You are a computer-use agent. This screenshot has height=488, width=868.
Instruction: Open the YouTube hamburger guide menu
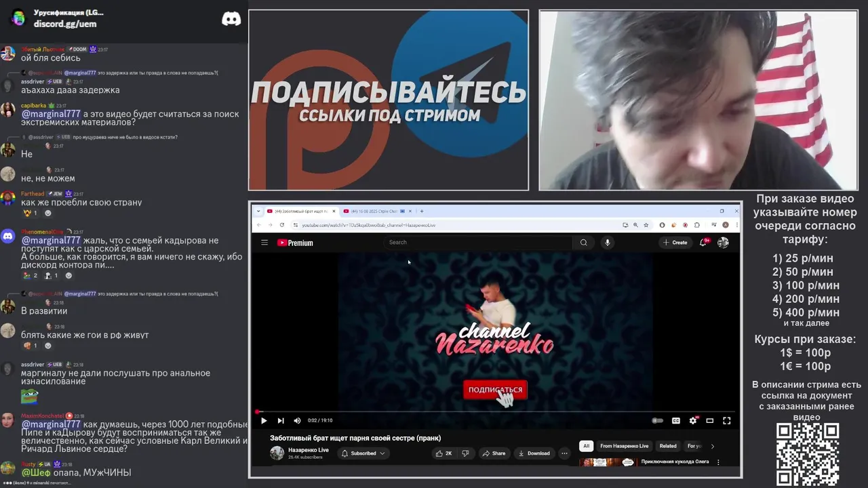[x=264, y=243]
